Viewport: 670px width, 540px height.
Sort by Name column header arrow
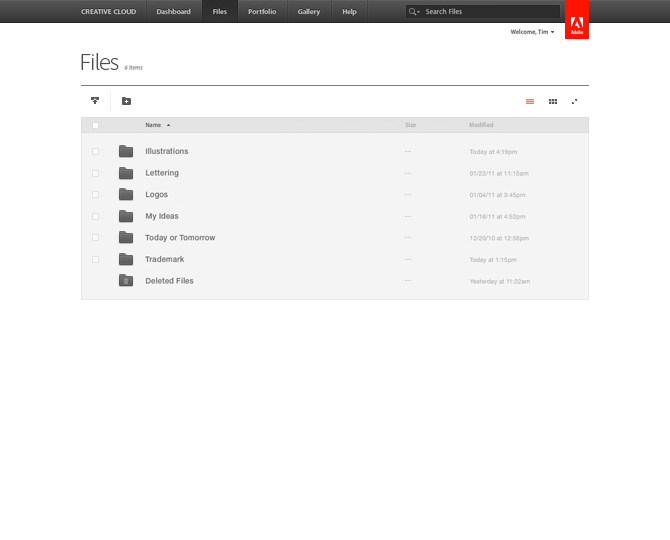point(168,125)
